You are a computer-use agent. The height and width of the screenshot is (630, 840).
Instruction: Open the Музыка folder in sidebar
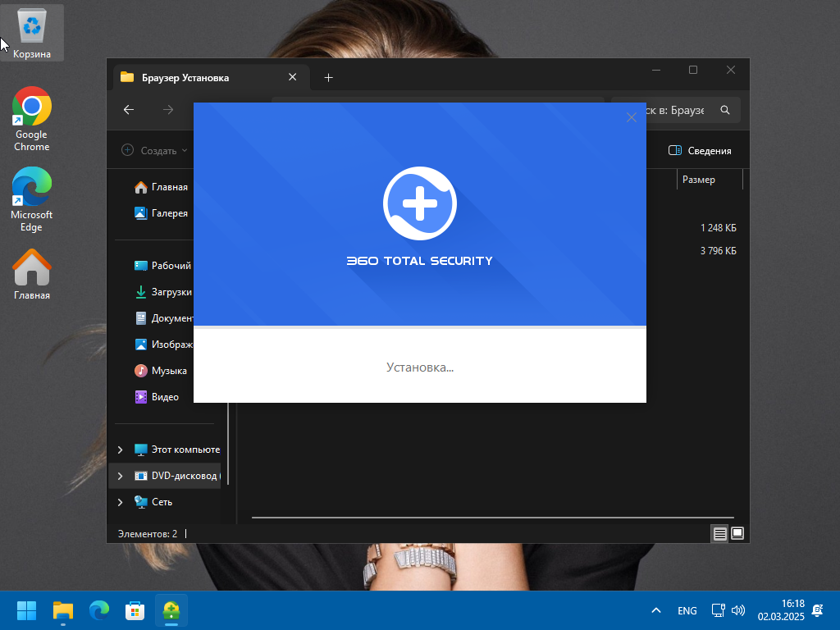(x=161, y=371)
